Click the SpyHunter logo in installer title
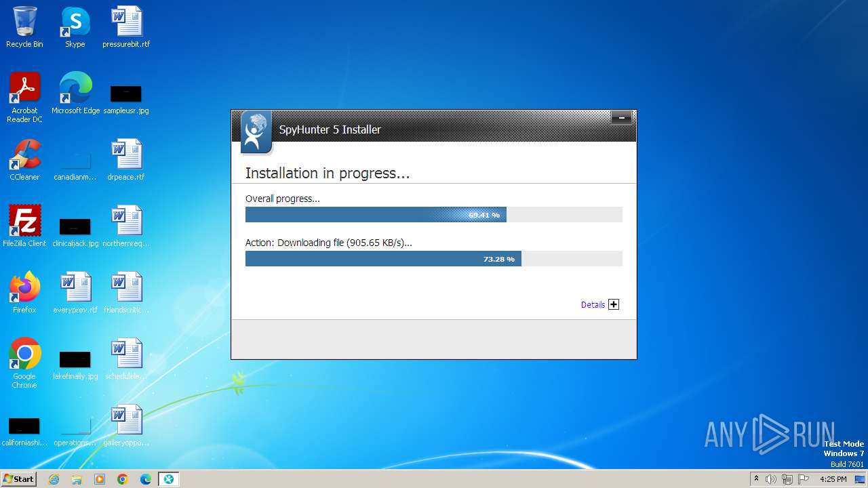 coord(256,132)
